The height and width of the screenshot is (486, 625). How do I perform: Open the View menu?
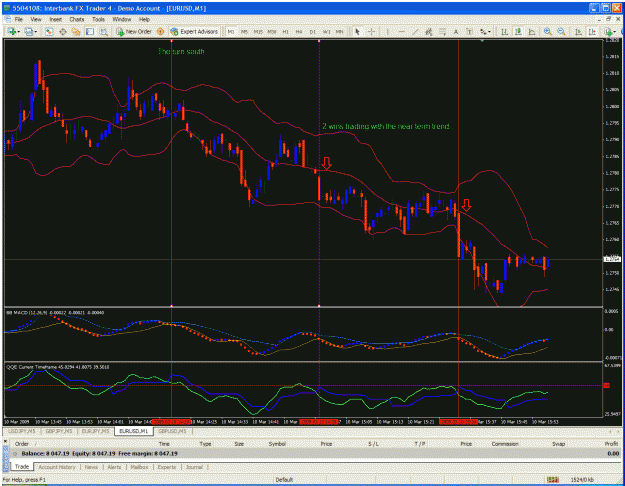(36, 19)
